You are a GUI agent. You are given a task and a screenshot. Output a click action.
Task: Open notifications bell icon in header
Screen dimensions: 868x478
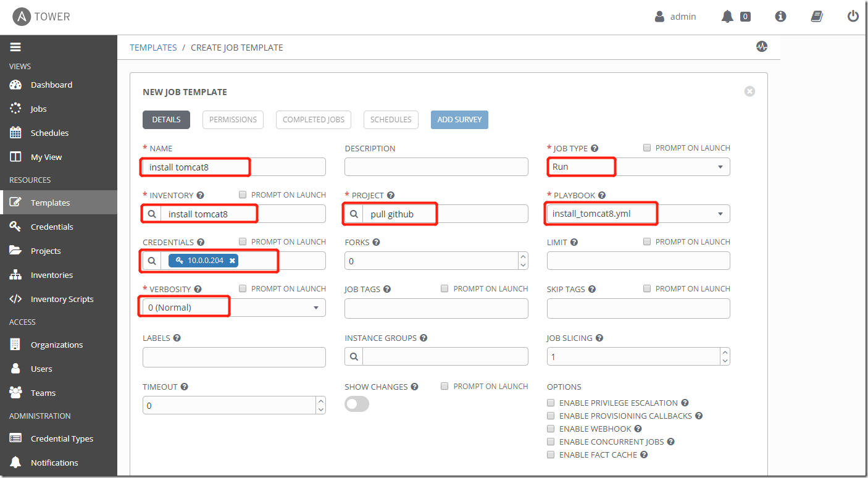click(x=727, y=17)
